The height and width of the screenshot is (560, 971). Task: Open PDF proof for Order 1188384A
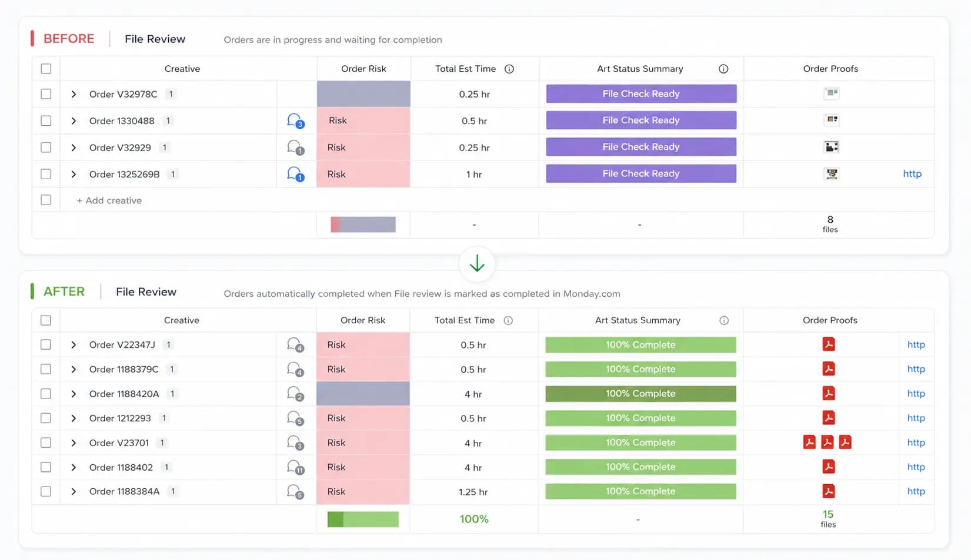pos(829,491)
